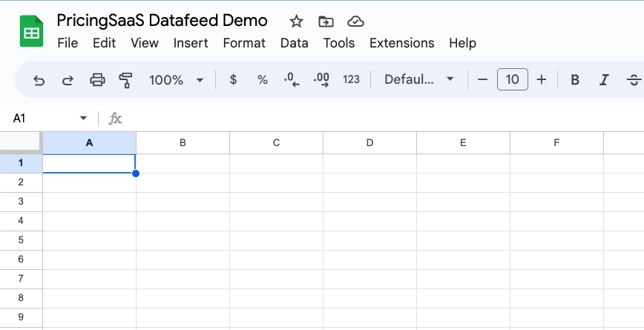Select column C header
The height and width of the screenshot is (330, 644).
pyautogui.click(x=276, y=142)
